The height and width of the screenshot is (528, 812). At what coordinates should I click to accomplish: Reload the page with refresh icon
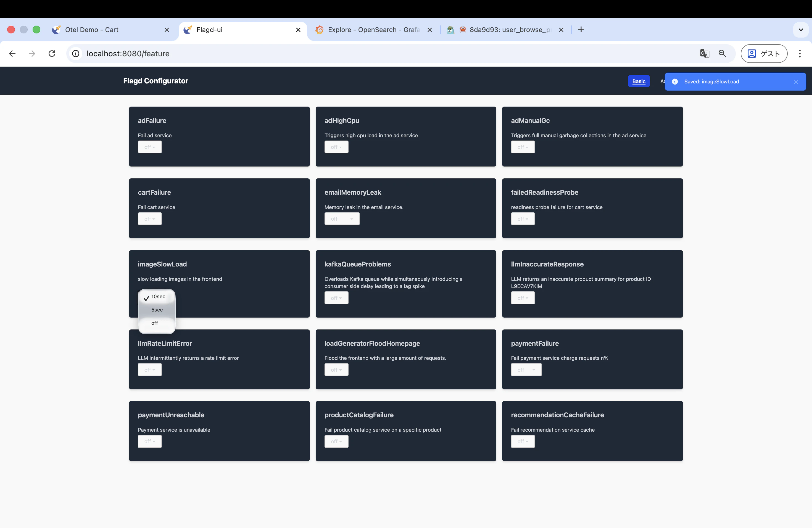52,54
